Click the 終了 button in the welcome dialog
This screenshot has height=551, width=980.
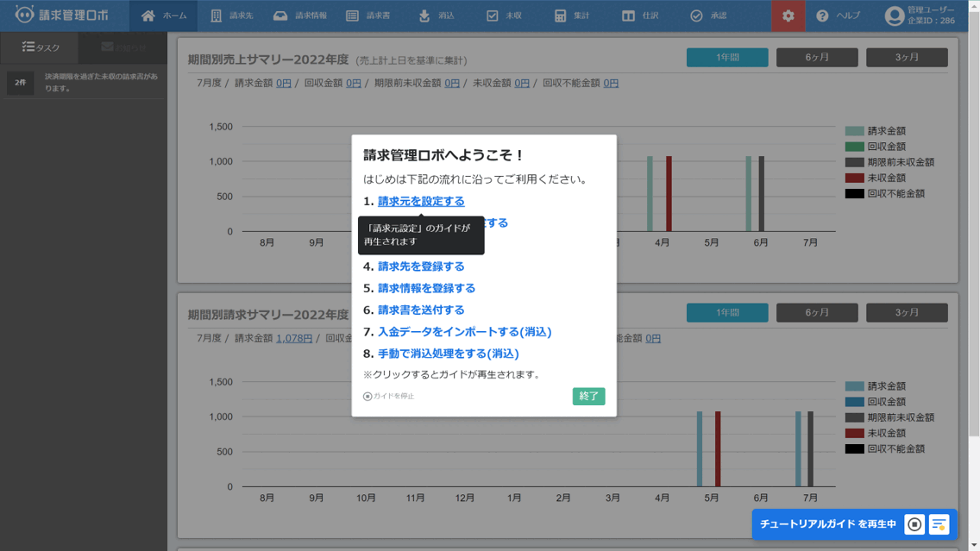point(589,397)
